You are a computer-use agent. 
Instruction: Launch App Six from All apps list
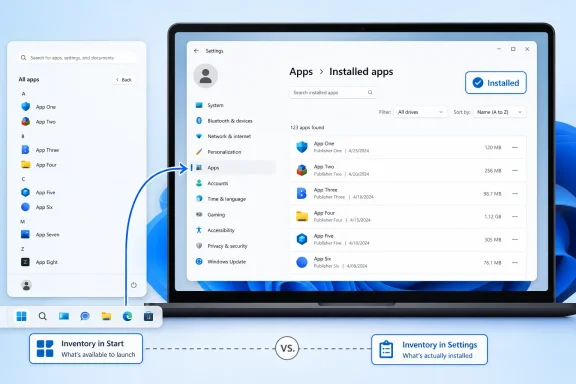(37, 207)
